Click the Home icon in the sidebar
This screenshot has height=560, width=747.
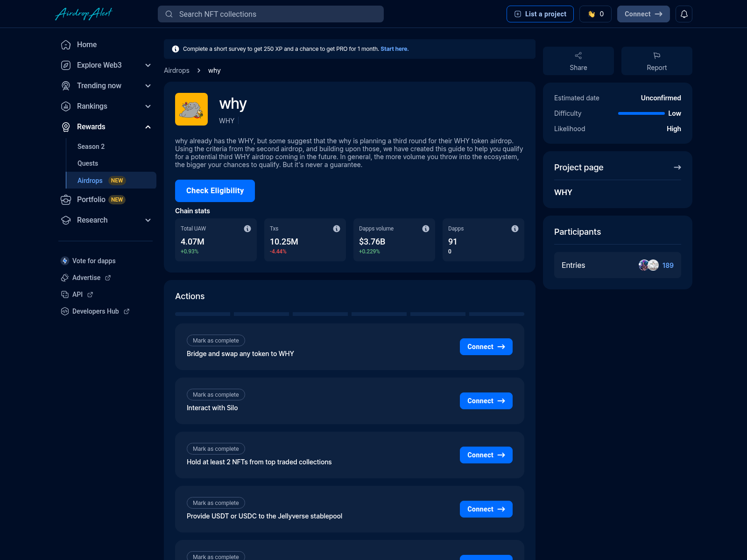point(65,44)
